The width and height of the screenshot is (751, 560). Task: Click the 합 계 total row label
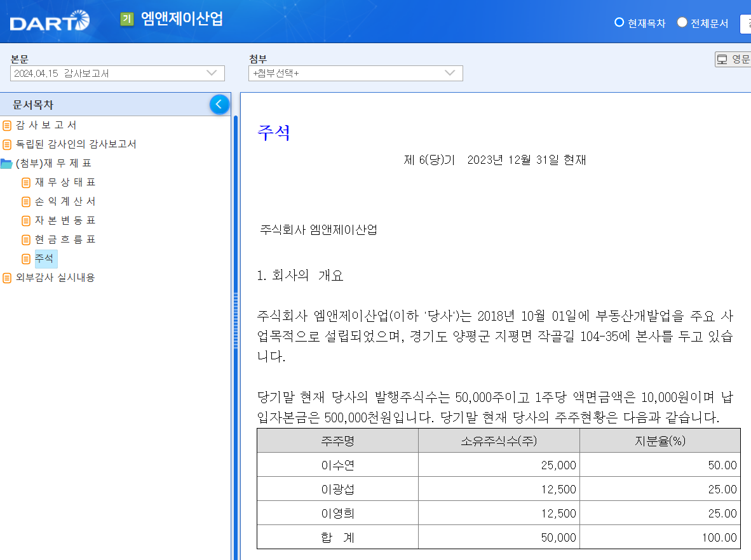coord(337,538)
